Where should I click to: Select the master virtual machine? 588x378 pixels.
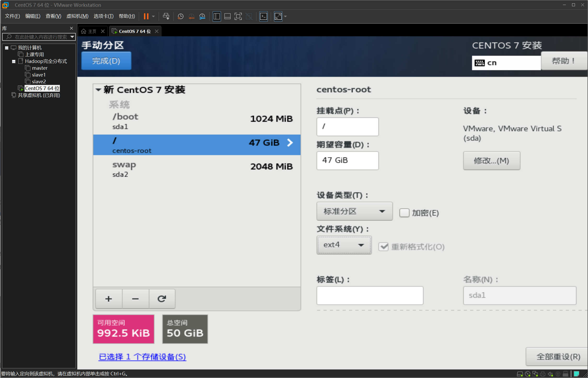coord(36,68)
